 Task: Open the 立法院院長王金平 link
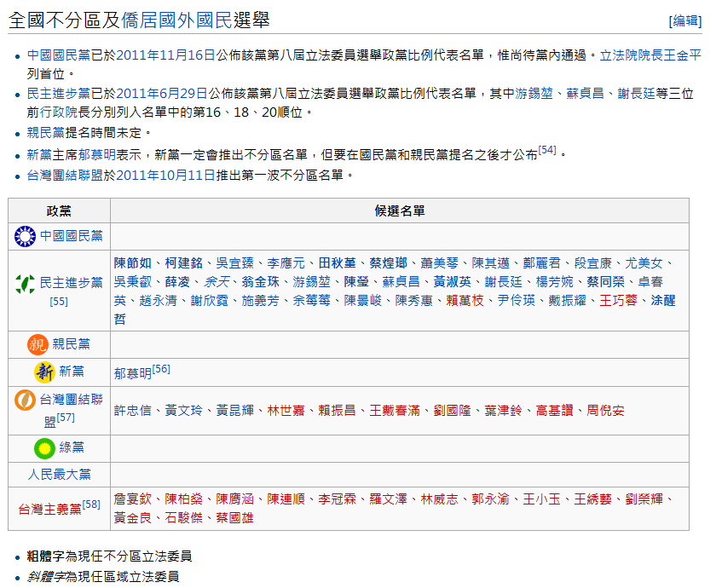(x=650, y=55)
